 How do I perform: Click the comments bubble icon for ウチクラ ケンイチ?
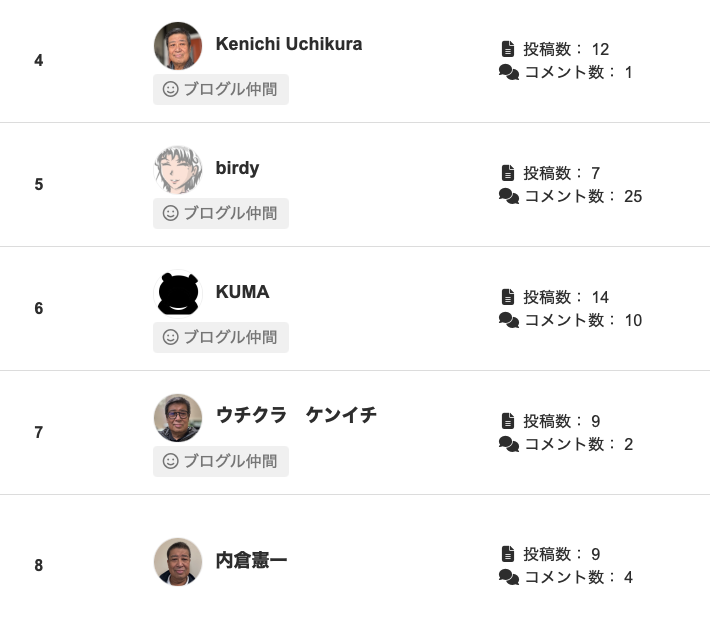coord(509,444)
